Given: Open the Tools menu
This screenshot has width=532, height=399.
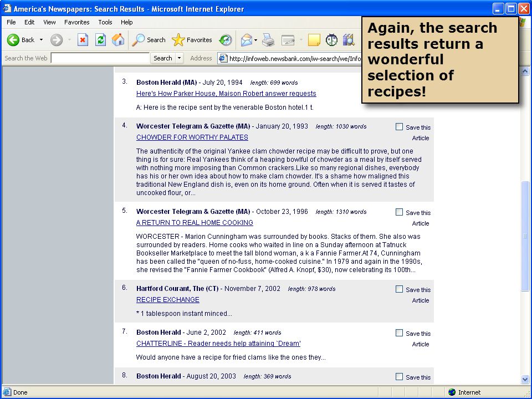Looking at the screenshot, I should (105, 22).
